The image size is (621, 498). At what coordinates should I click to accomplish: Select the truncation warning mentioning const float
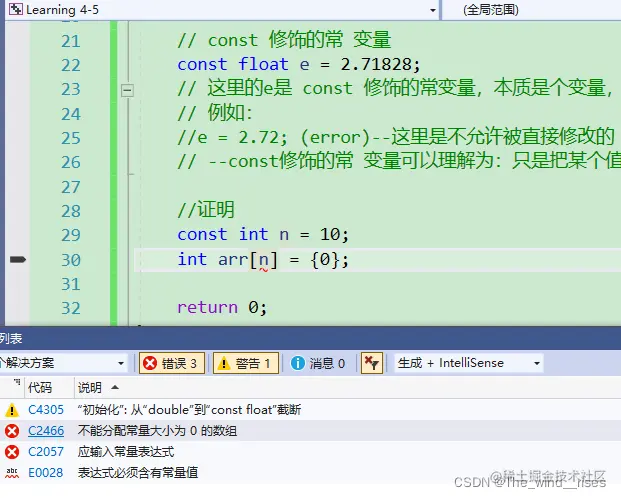tap(189, 410)
